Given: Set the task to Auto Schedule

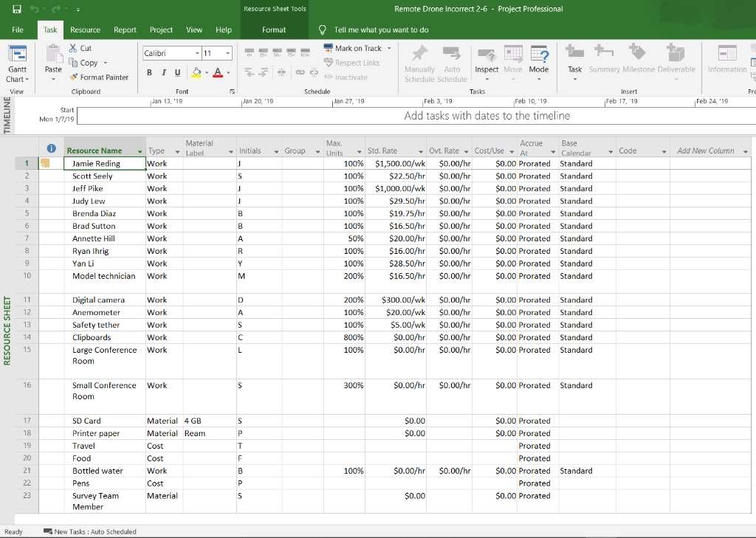Looking at the screenshot, I should click(452, 63).
